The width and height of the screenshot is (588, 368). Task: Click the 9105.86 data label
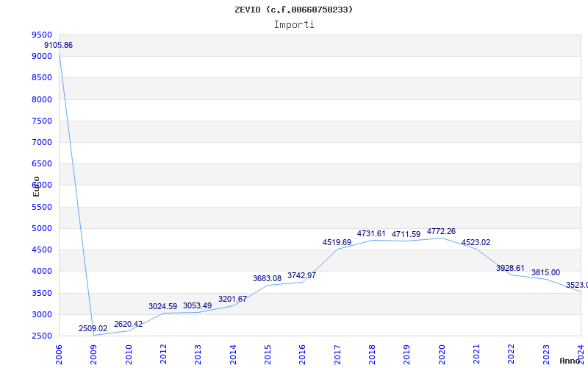[x=59, y=46]
